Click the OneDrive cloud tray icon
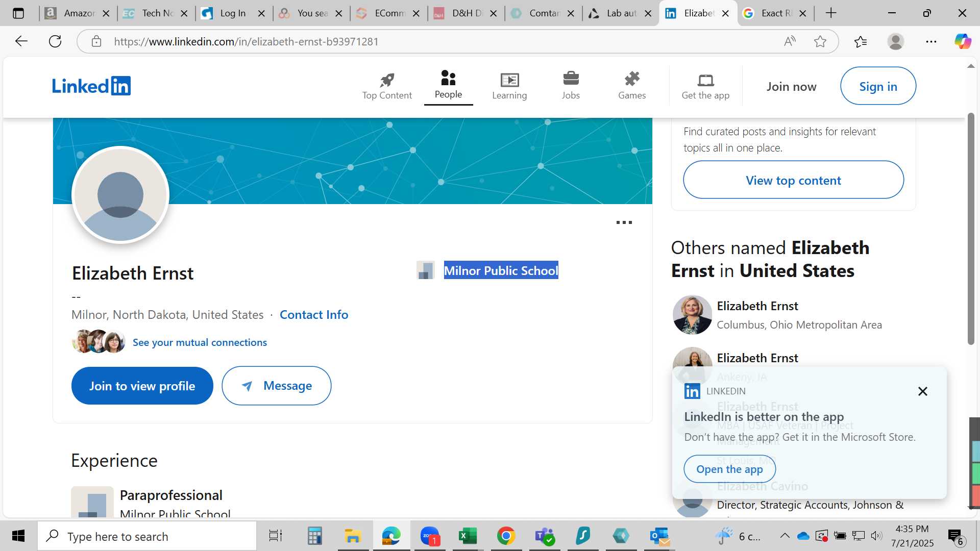 (x=803, y=536)
